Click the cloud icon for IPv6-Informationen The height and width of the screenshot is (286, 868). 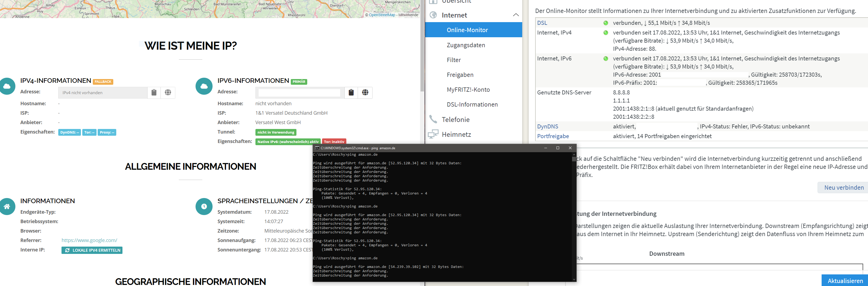pos(204,86)
